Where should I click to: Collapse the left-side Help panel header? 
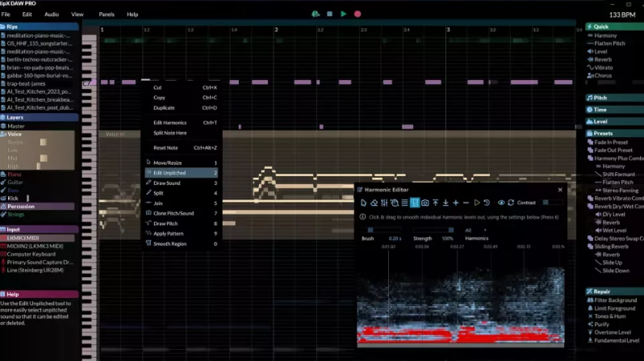(x=39, y=295)
